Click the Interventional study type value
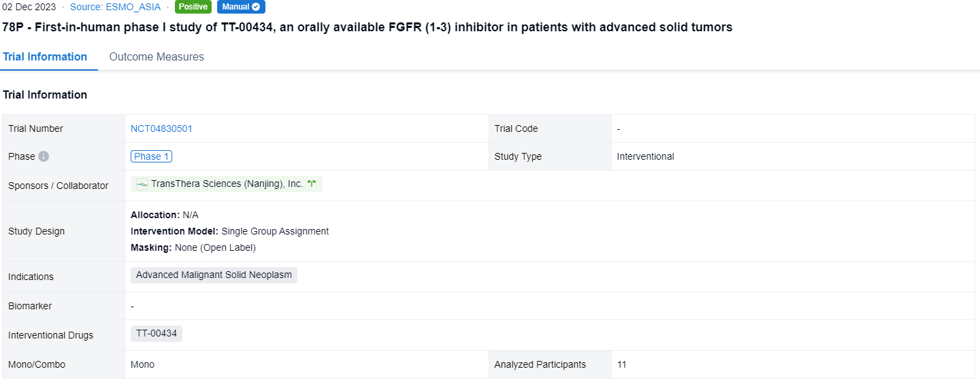Image resolution: width=980 pixels, height=382 pixels. click(645, 156)
